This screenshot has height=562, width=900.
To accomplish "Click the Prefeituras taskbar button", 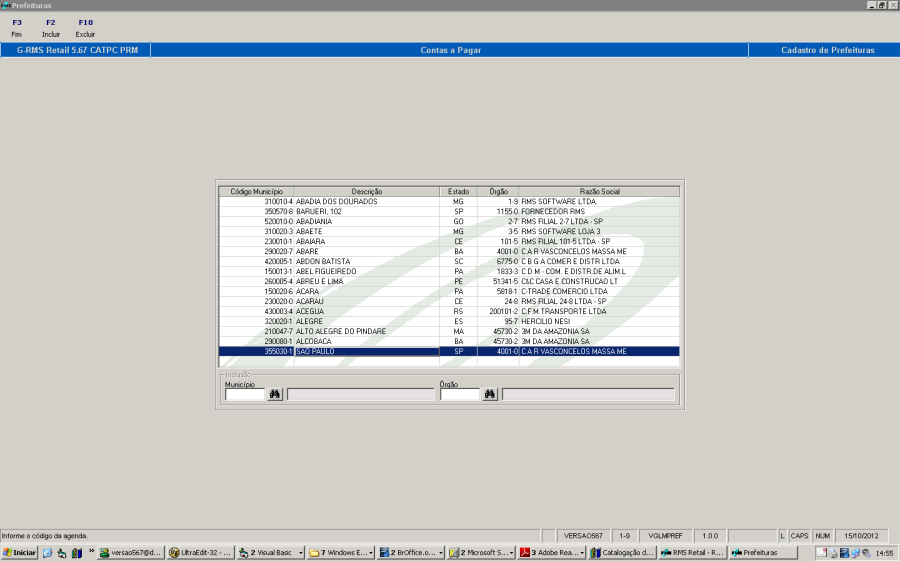I will (762, 552).
